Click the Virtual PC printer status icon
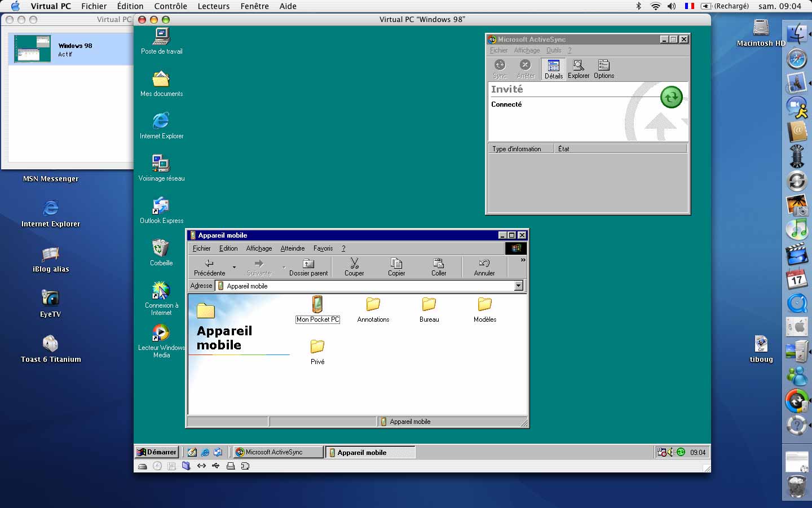The width and height of the screenshot is (812, 508). 231,466
